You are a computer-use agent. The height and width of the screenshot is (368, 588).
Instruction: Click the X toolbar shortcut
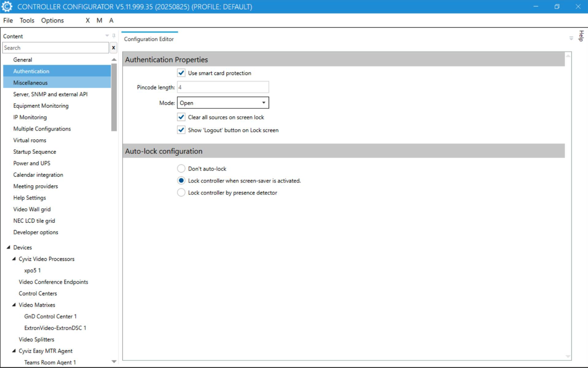tap(88, 20)
